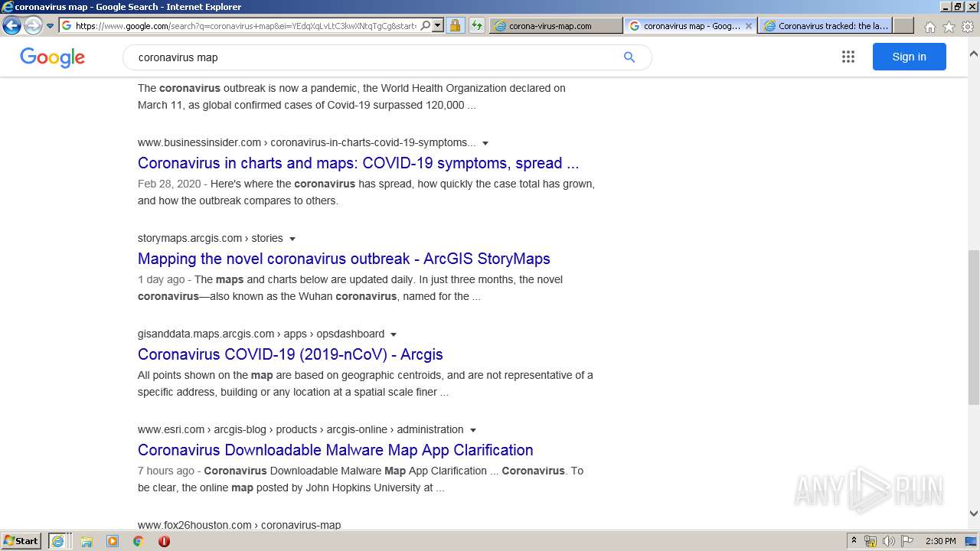980x551 pixels.
Task: Click the 2:30 PM clock
Action: click(x=941, y=541)
